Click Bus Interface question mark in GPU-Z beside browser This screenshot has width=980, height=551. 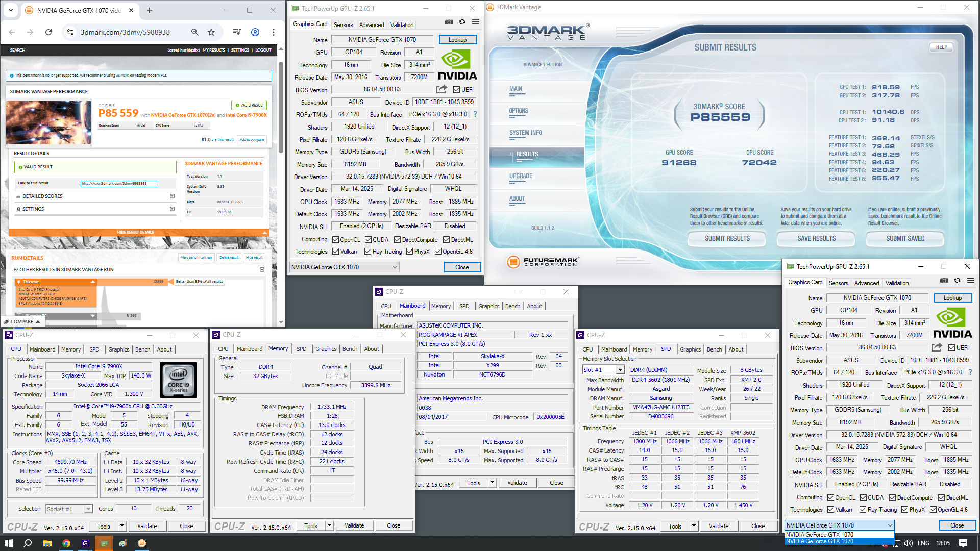475,114
